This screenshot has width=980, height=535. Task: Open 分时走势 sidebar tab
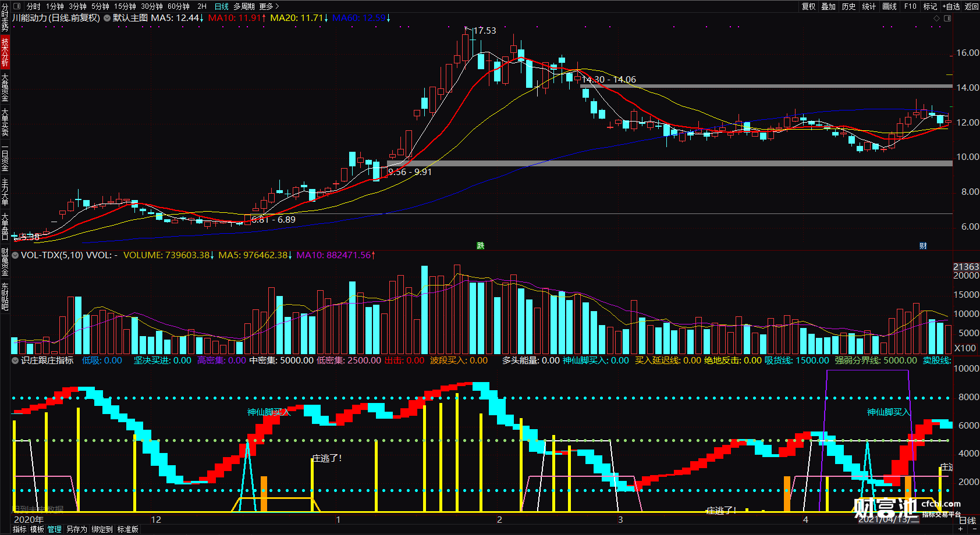[x=5, y=17]
